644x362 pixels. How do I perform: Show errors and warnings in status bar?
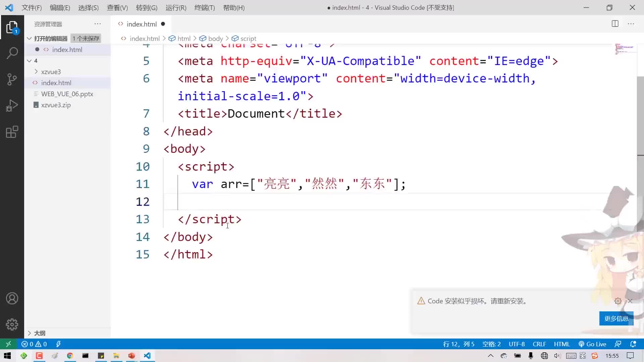pos(34,344)
